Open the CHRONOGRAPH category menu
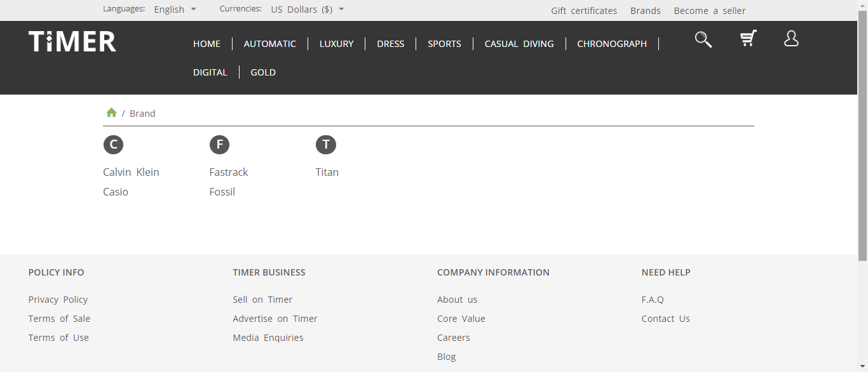The height and width of the screenshot is (372, 868). (x=612, y=44)
